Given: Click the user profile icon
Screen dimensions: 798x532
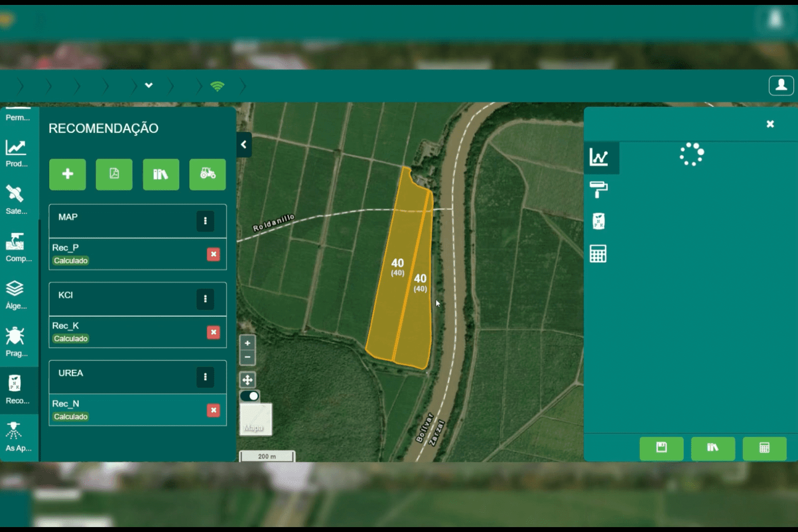Looking at the screenshot, I should click(x=781, y=86).
